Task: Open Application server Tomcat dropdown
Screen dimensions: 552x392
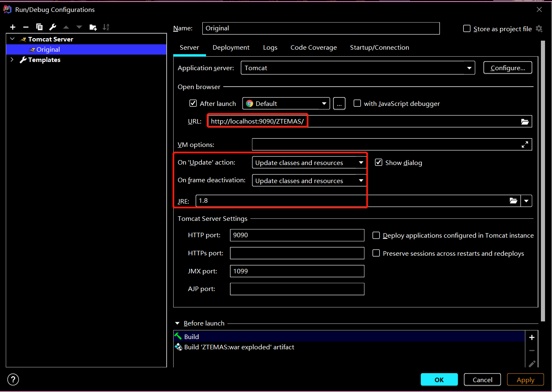Action: 358,68
